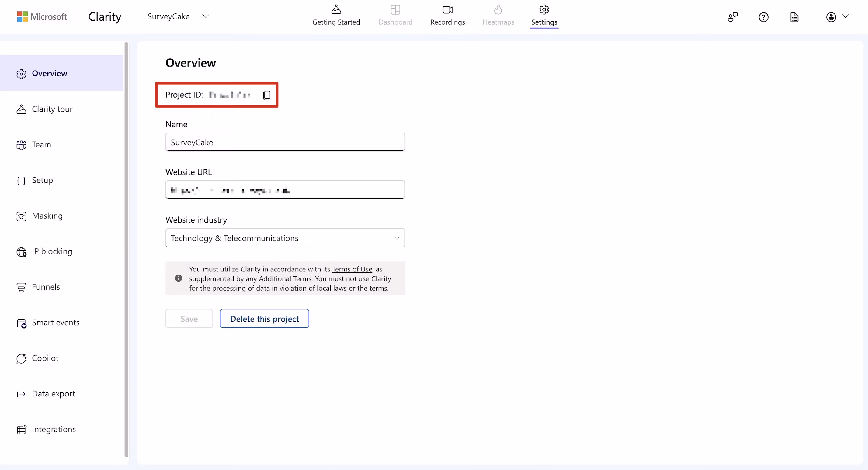Screen dimensions: 868x470
Task: Switch to the Getting Started tab
Action: click(336, 16)
